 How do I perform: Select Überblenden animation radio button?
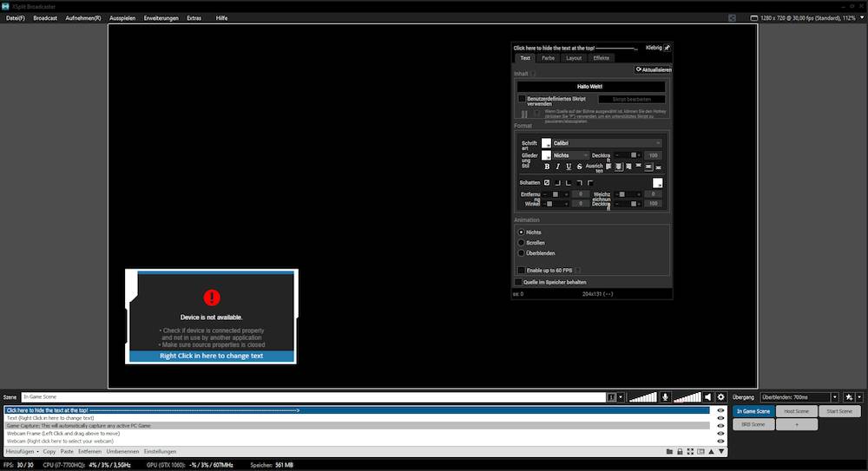tap(521, 253)
